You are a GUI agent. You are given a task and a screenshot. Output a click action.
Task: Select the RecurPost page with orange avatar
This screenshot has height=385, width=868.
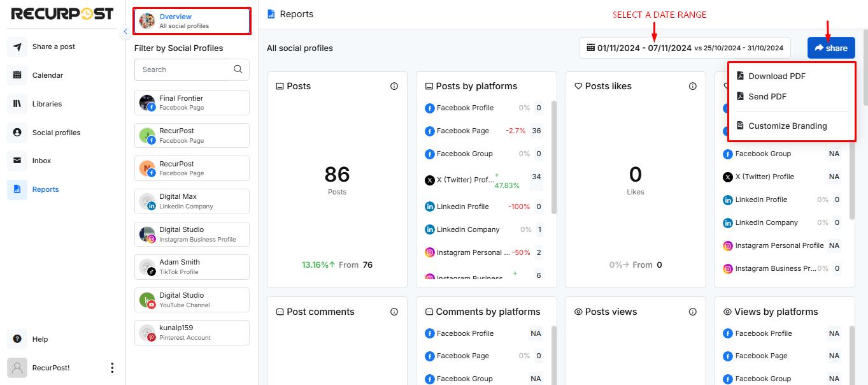coord(192,168)
